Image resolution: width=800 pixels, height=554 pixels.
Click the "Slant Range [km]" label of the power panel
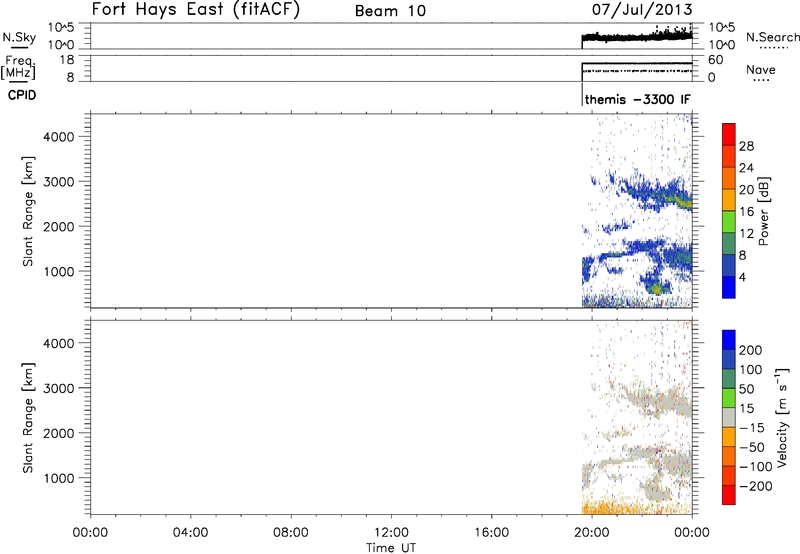(28, 211)
